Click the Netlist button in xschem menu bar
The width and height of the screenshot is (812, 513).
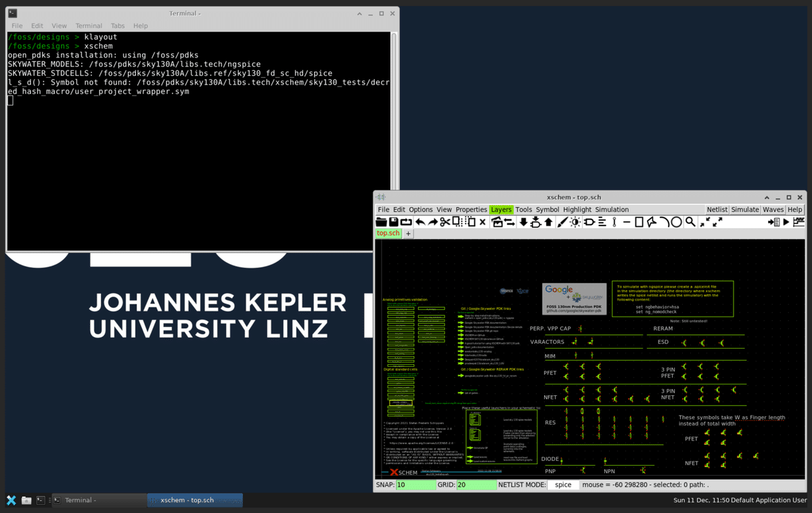717,210
